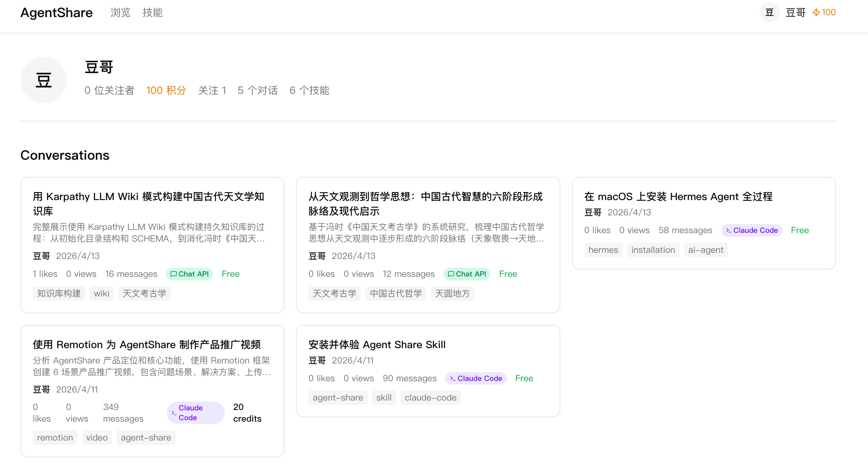The width and height of the screenshot is (868, 470).
Task: Click Claude Code badge on Agent Share Skill card
Action: pos(476,378)
